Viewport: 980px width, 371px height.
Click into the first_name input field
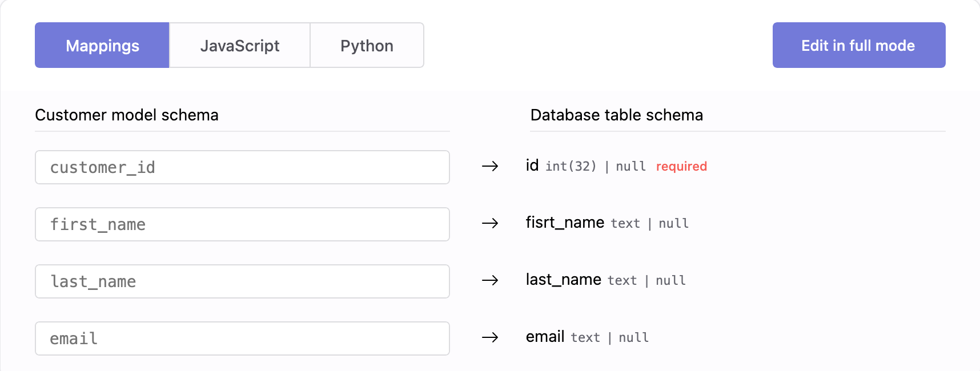[242, 224]
